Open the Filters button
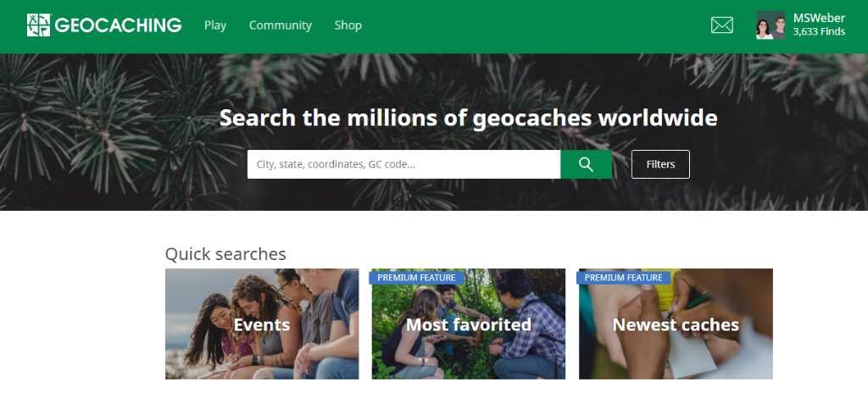 tap(660, 164)
